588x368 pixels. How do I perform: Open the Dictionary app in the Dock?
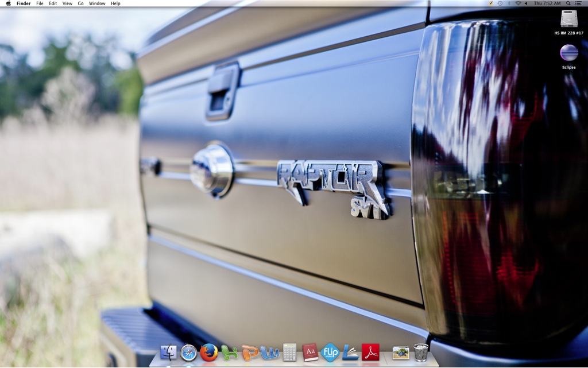[x=310, y=352]
